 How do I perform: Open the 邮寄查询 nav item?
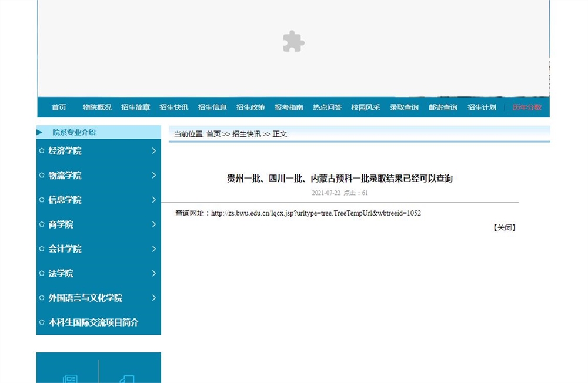tap(443, 107)
